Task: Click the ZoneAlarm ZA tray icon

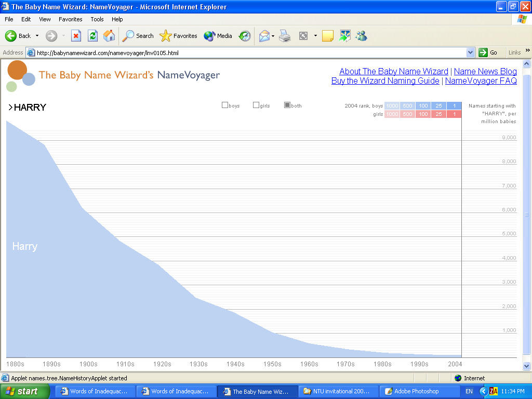Action: [494, 391]
